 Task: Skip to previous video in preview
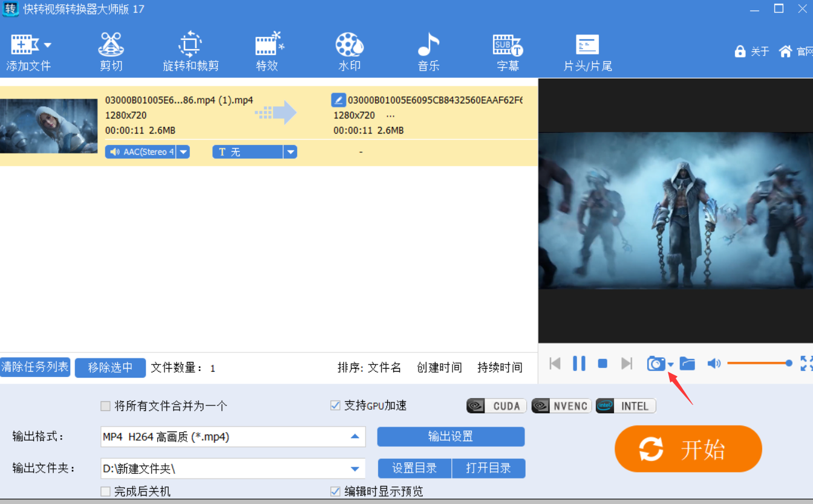[x=555, y=363]
